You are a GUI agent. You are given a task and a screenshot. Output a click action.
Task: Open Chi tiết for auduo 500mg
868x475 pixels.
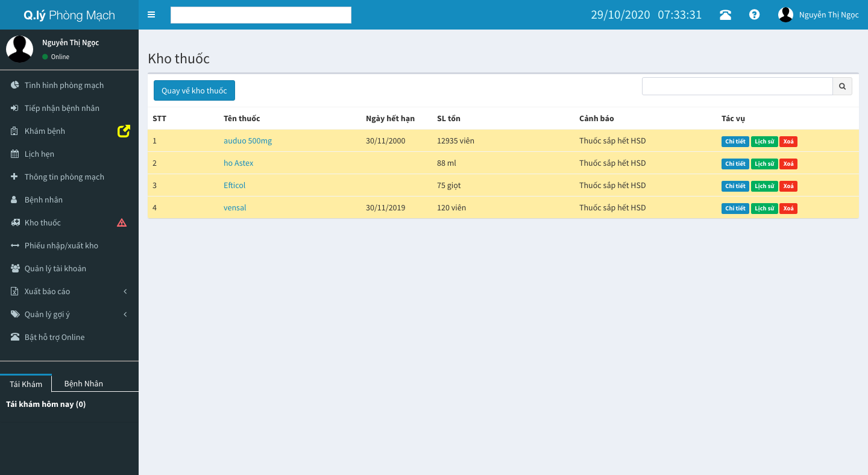[735, 142]
